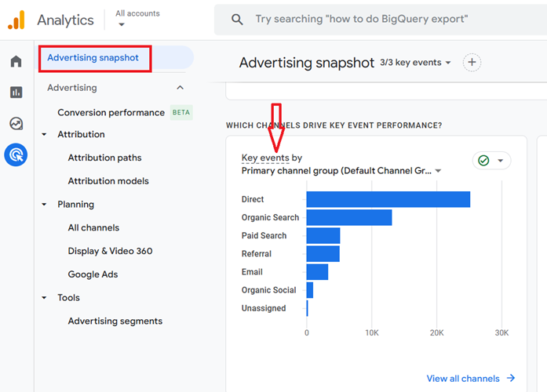Open the Key events metric selector
Image resolution: width=547 pixels, height=392 pixels.
265,158
